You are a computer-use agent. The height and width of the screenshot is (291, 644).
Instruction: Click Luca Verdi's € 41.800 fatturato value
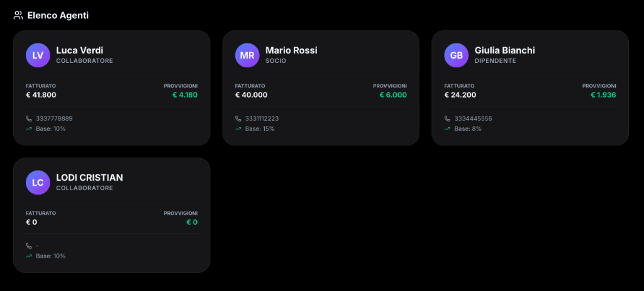[x=42, y=95]
